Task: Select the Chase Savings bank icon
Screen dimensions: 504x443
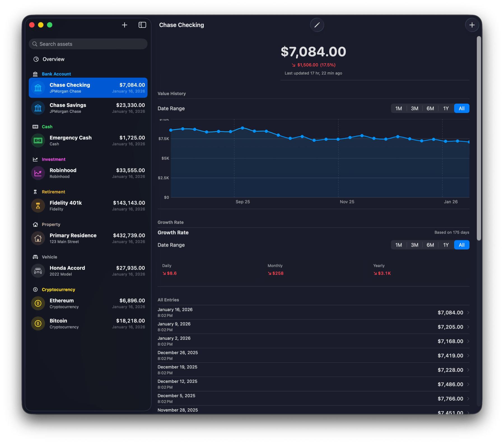Action: [38, 108]
